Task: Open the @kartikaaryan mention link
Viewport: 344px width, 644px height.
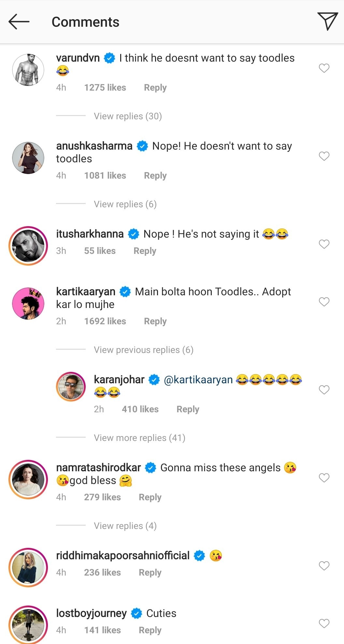Action: 198,380
